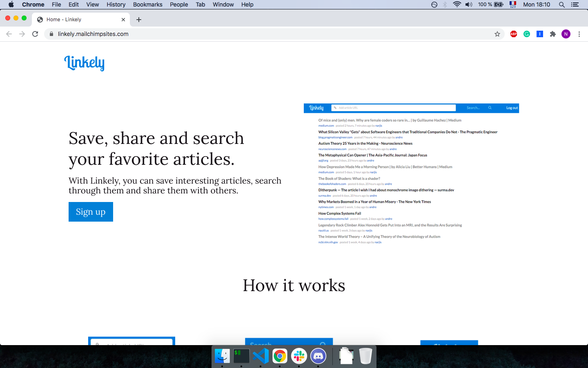Open the Bookmarks menu
The image size is (588, 368).
(x=148, y=4)
